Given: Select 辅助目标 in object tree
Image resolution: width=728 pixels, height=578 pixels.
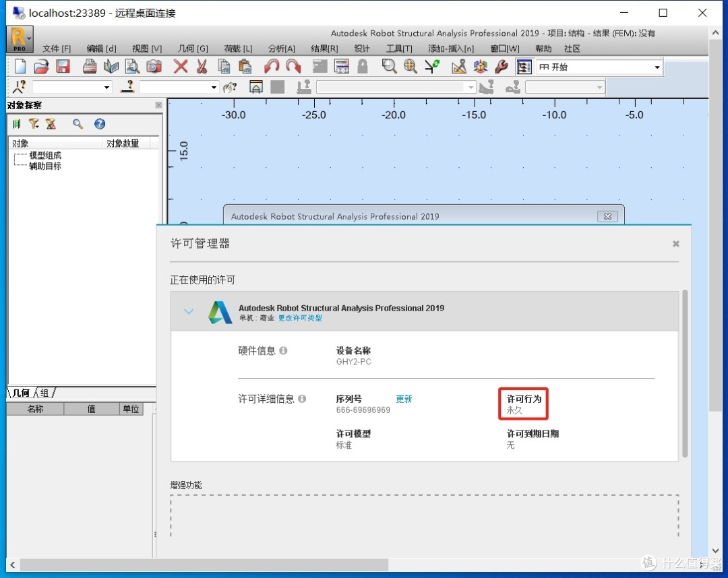Looking at the screenshot, I should click(45, 166).
